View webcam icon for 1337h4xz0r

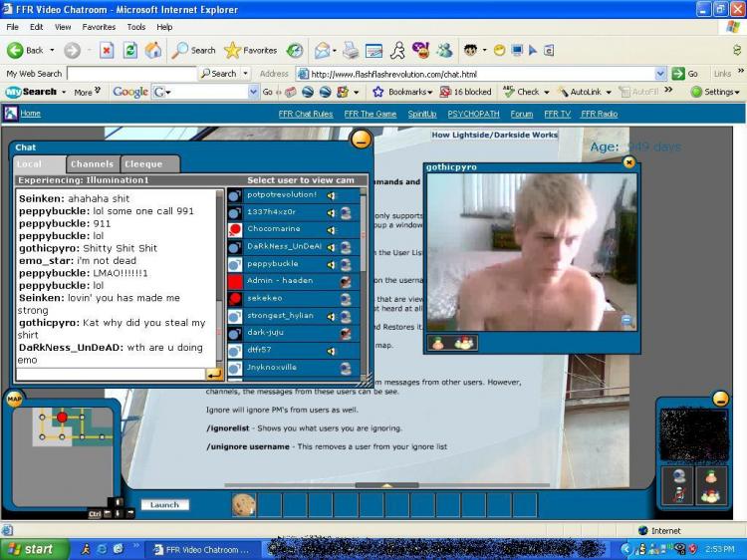346,212
